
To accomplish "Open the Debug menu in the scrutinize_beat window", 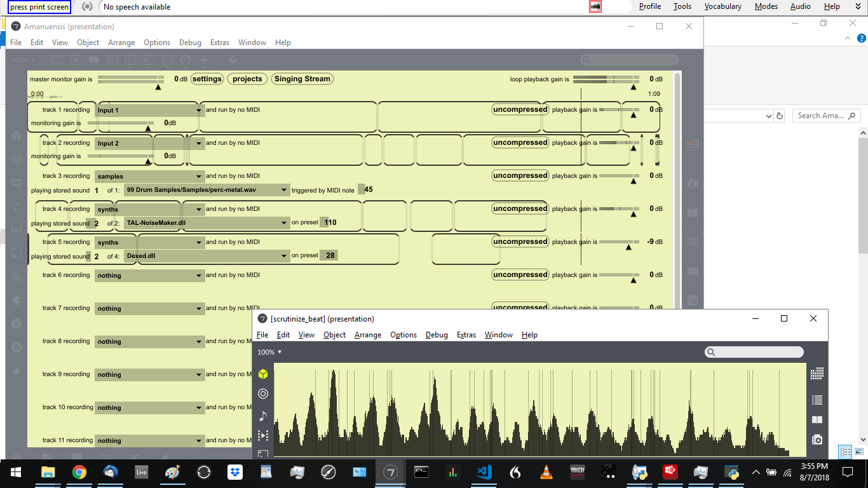I will [x=437, y=335].
